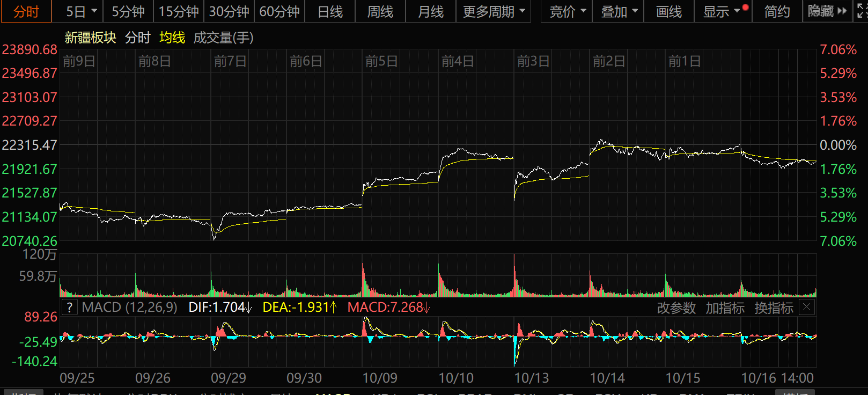
Task: Toggle the yellow 均线 average line legend
Action: pos(172,38)
